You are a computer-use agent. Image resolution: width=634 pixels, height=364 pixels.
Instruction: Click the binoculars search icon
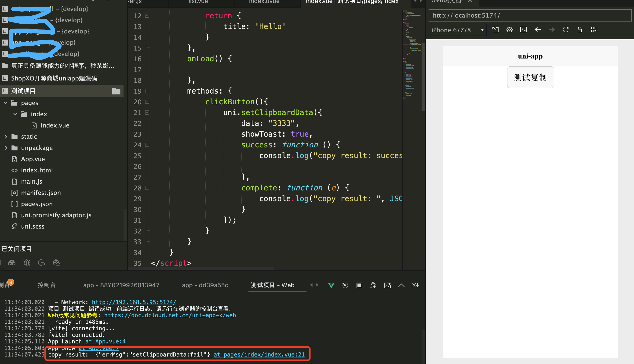(12, 262)
